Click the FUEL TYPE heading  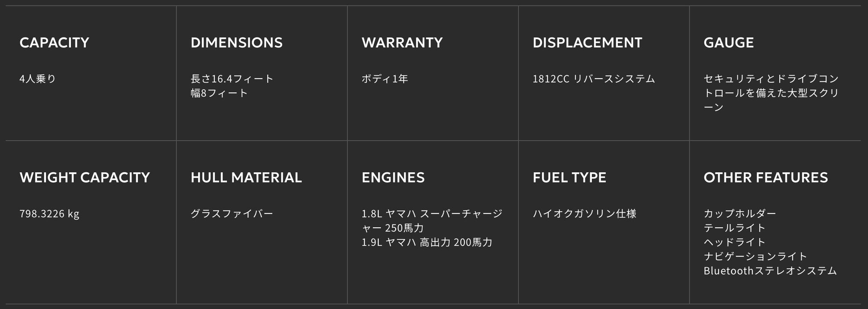click(x=569, y=177)
